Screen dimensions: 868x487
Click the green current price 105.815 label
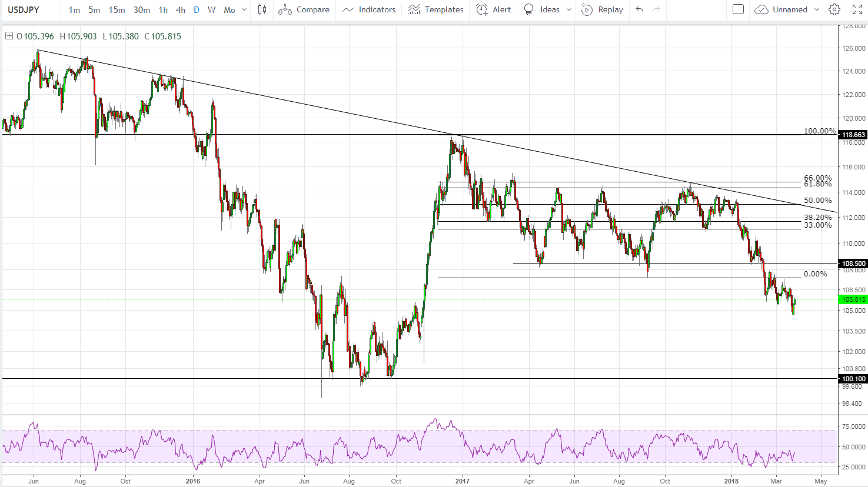click(x=853, y=299)
